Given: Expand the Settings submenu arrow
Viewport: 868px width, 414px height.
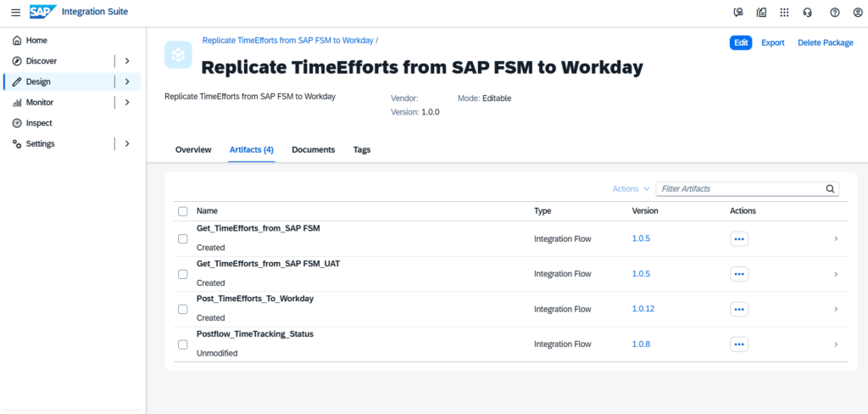Looking at the screenshot, I should 127,143.
